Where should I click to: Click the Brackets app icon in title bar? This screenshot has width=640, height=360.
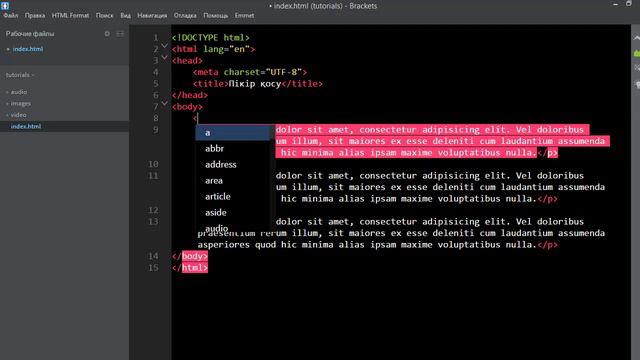[x=5, y=5]
